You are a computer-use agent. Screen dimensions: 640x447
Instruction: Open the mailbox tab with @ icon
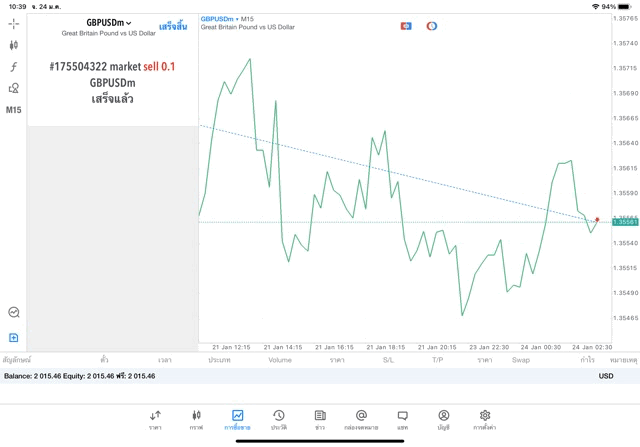pos(361,419)
